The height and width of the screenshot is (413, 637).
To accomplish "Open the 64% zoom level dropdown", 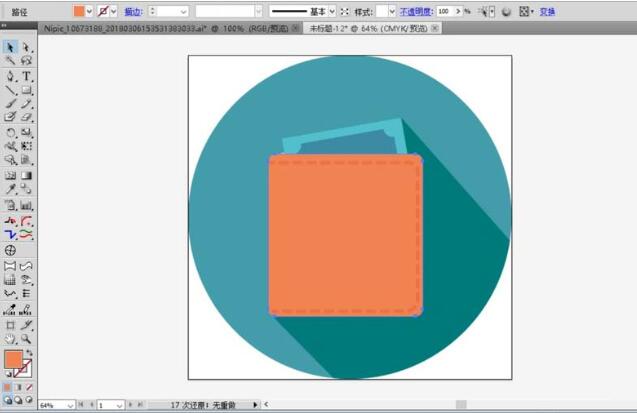I will point(70,405).
